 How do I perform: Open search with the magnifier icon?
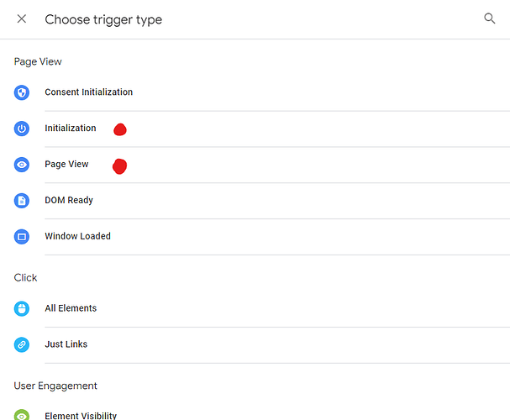(x=490, y=18)
